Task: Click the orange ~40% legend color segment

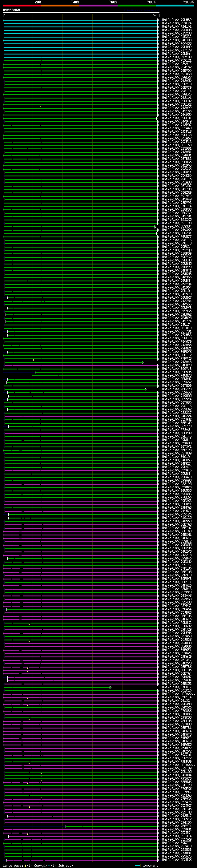Action: tap(60, 6)
